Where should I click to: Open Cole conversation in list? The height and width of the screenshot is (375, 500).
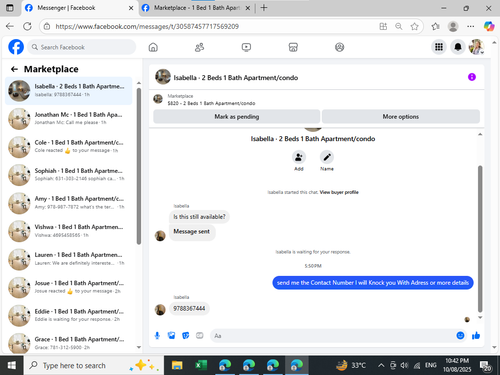(69, 147)
